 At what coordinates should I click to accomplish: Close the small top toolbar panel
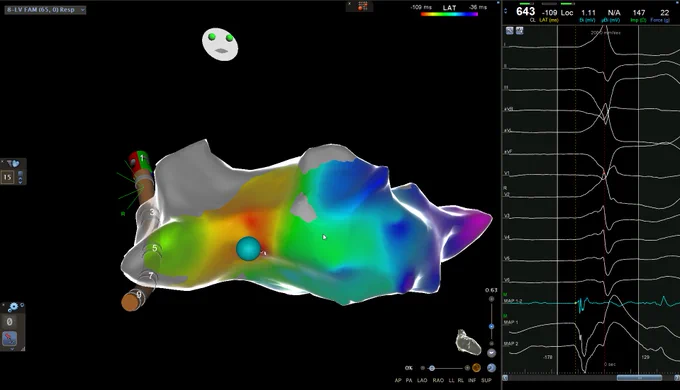[350, 4]
